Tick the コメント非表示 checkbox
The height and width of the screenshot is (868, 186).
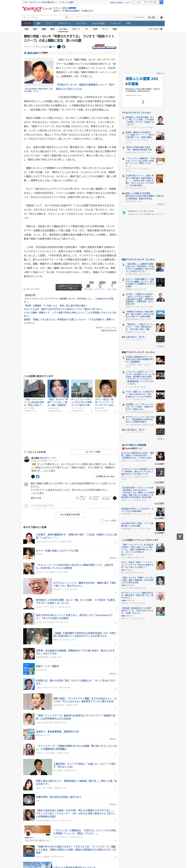pos(102,521)
